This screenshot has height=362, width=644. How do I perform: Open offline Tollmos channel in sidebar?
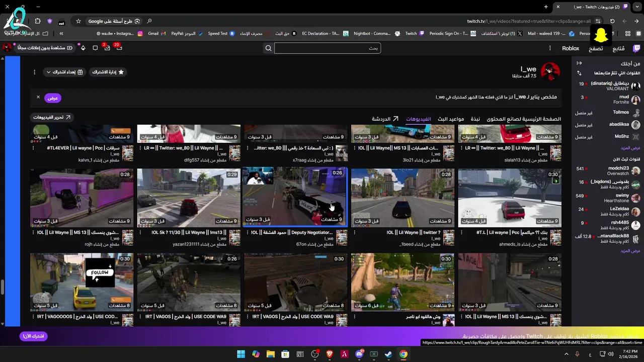click(608, 113)
